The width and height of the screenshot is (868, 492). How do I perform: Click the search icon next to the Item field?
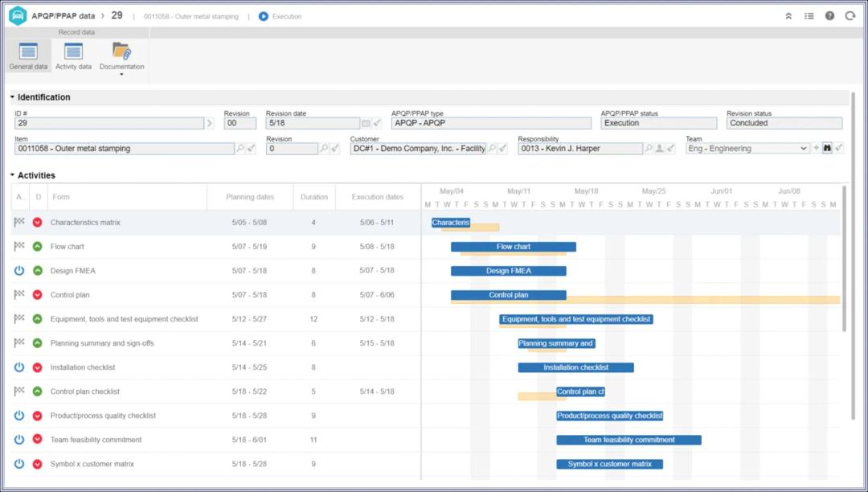click(x=240, y=149)
